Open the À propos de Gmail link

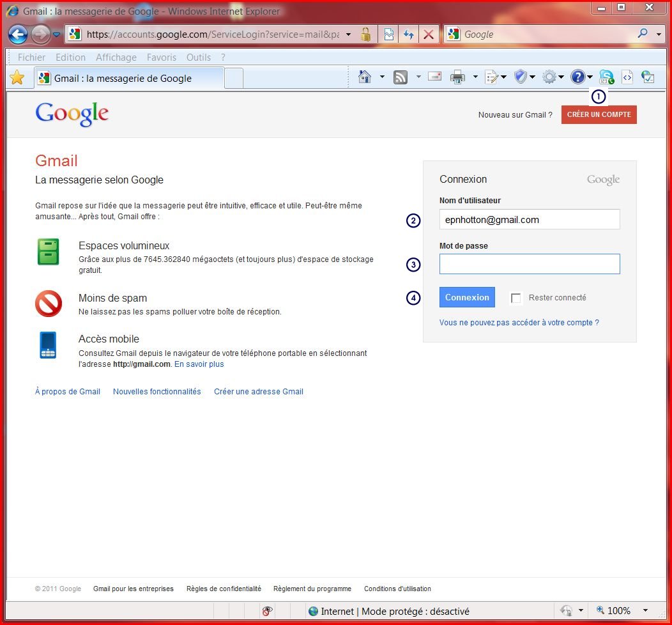tap(68, 391)
